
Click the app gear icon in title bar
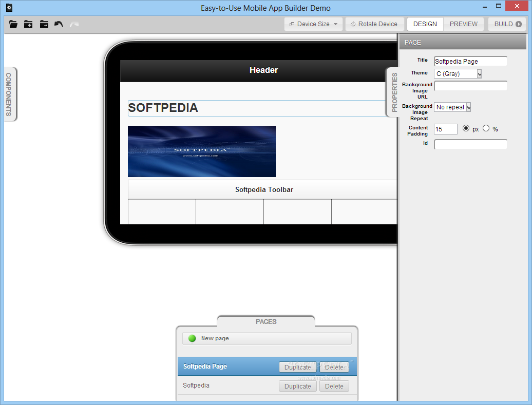point(9,8)
